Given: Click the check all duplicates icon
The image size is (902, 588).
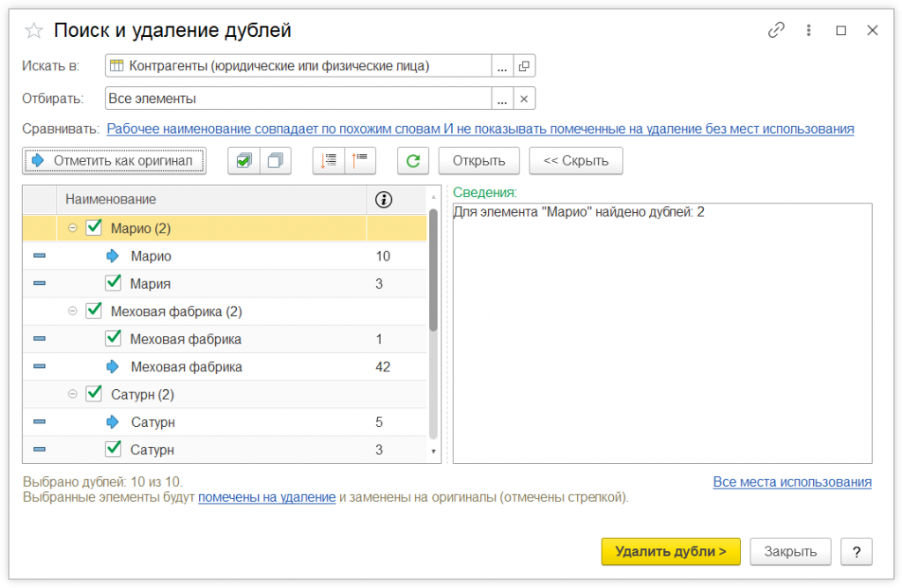Looking at the screenshot, I should (244, 161).
